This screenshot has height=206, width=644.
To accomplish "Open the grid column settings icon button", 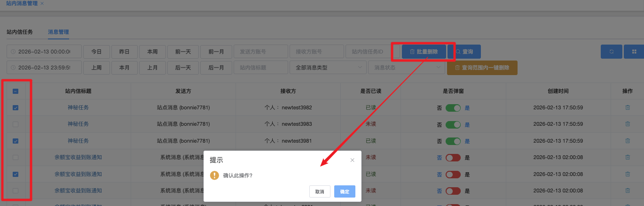I will pyautogui.click(x=634, y=52).
